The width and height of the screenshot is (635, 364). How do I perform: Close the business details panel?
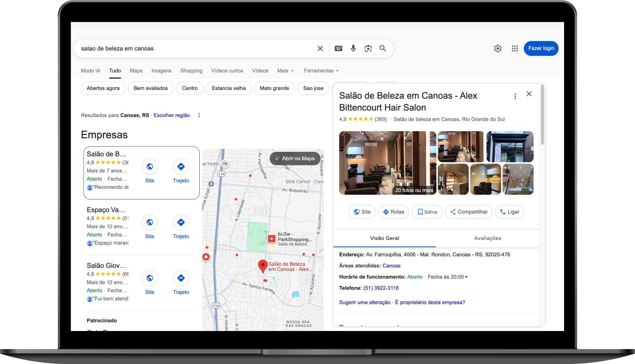[529, 94]
